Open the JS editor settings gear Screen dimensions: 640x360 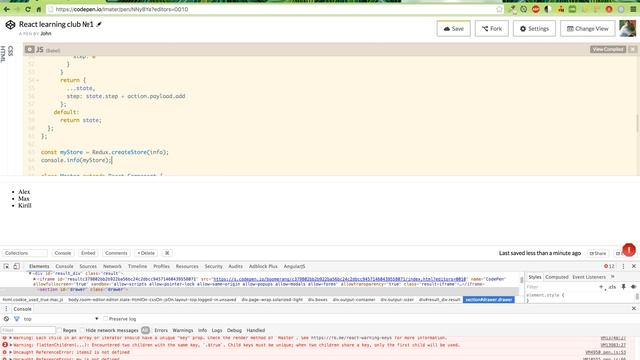[x=29, y=49]
